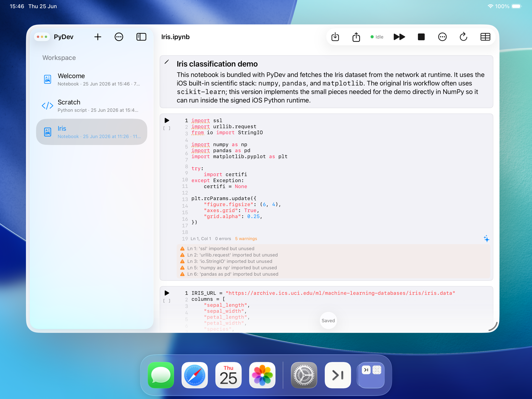Image resolution: width=532 pixels, height=399 pixels.
Task: Edit the markdown cell with the pencil icon
Action: tap(167, 62)
